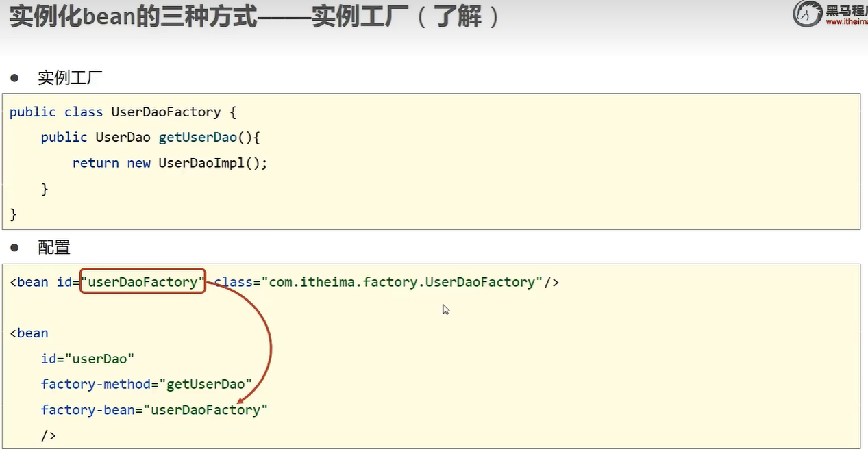The image size is (868, 460).
Task: Click the code line "public UserDao getUserDao(){"
Action: point(151,138)
